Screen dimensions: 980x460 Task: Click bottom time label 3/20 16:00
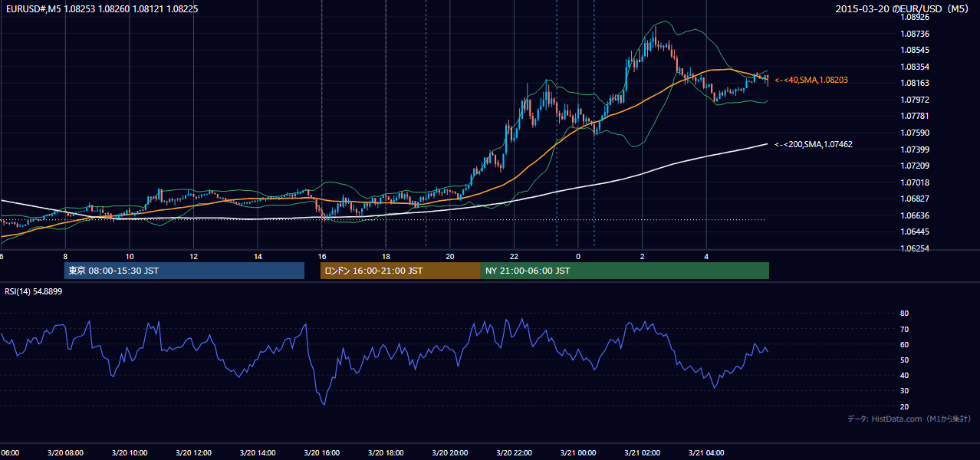point(321,453)
